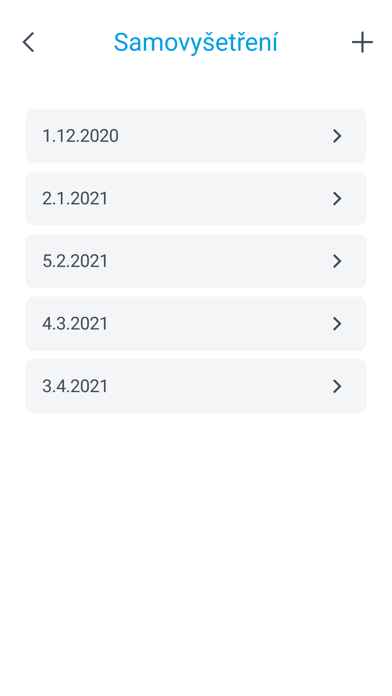This screenshot has height=696, width=392.
Task: Tap the 2.1.2021 date text
Action: pyautogui.click(x=75, y=198)
